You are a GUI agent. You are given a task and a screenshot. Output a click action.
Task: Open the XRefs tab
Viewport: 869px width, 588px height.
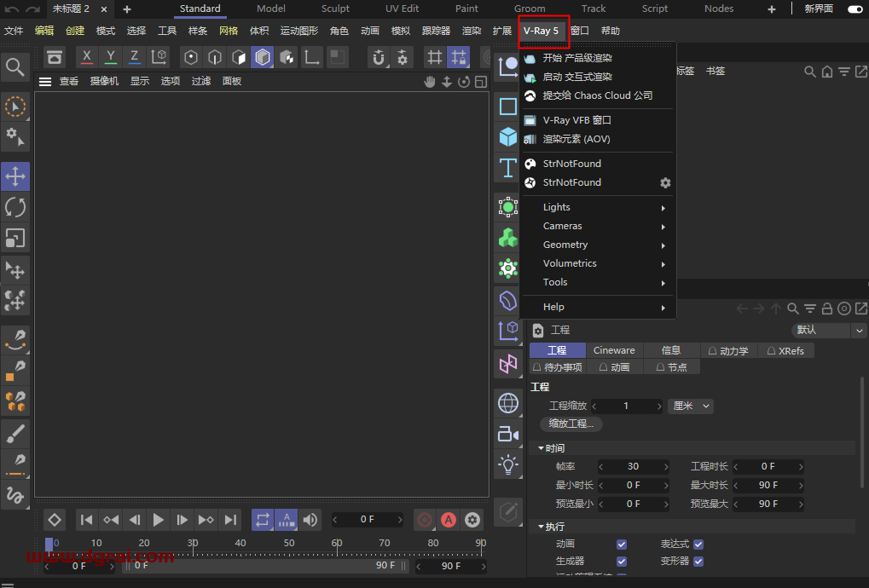(785, 350)
